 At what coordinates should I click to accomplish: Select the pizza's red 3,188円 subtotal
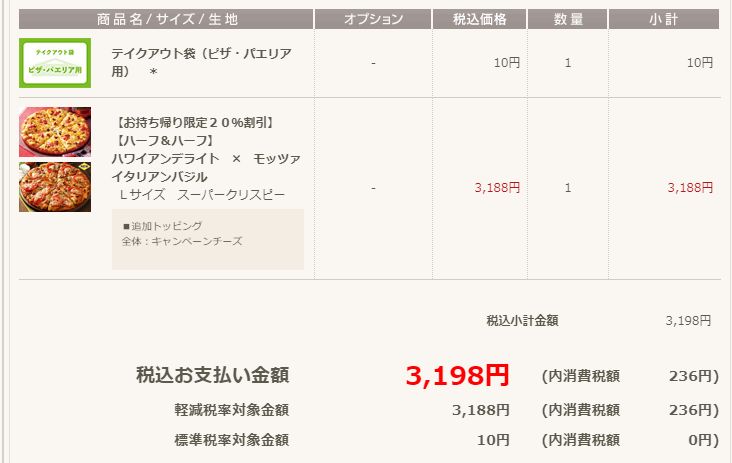690,187
